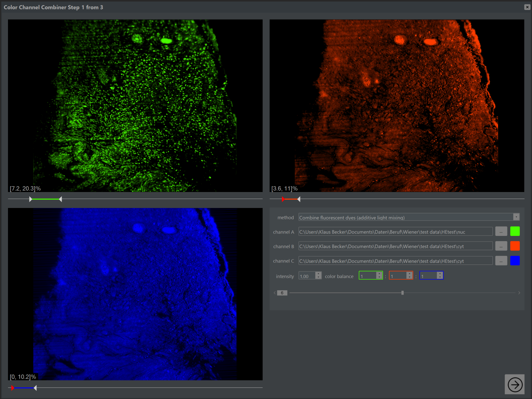Open the channel C blue color swatch
Image resolution: width=532 pixels, height=399 pixels.
[515, 261]
